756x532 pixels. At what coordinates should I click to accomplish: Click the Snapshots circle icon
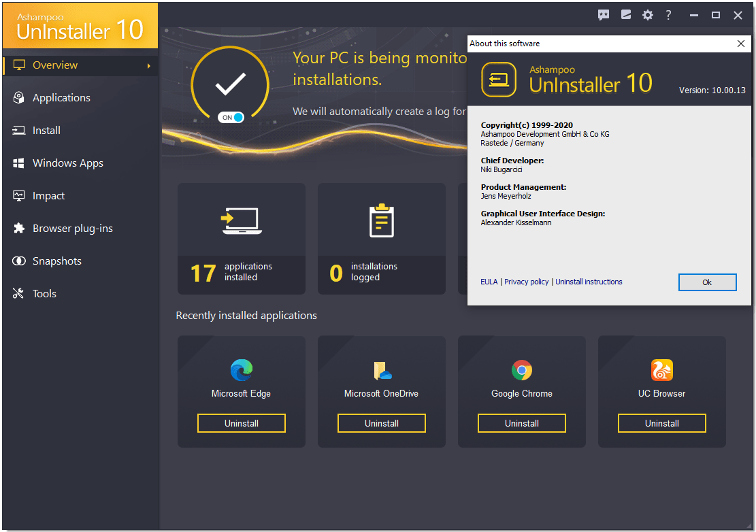(x=19, y=261)
